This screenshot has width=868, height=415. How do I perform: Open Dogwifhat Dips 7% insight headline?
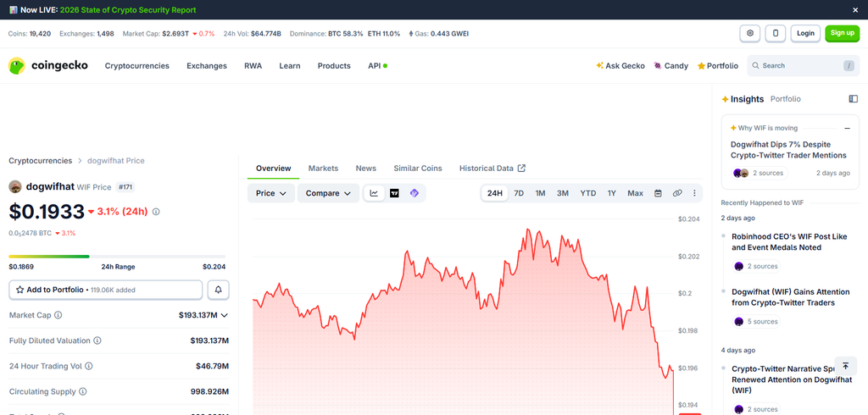(x=788, y=150)
